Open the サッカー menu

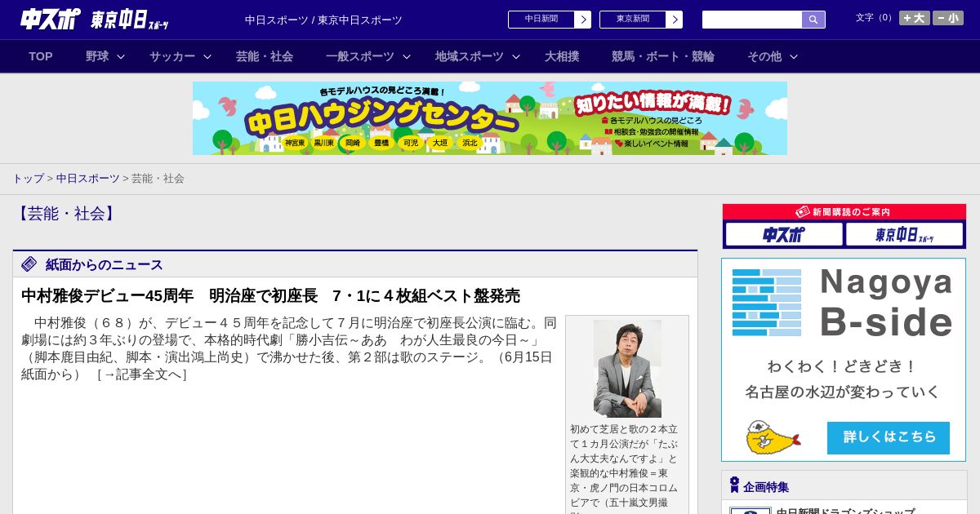click(x=172, y=56)
